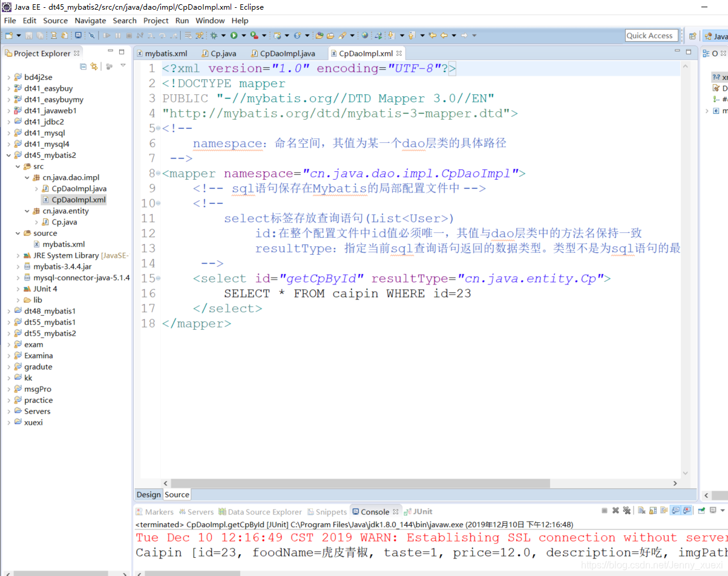Collapse the dt45_mybatis2 project node
This screenshot has height=576, width=728.
8,155
